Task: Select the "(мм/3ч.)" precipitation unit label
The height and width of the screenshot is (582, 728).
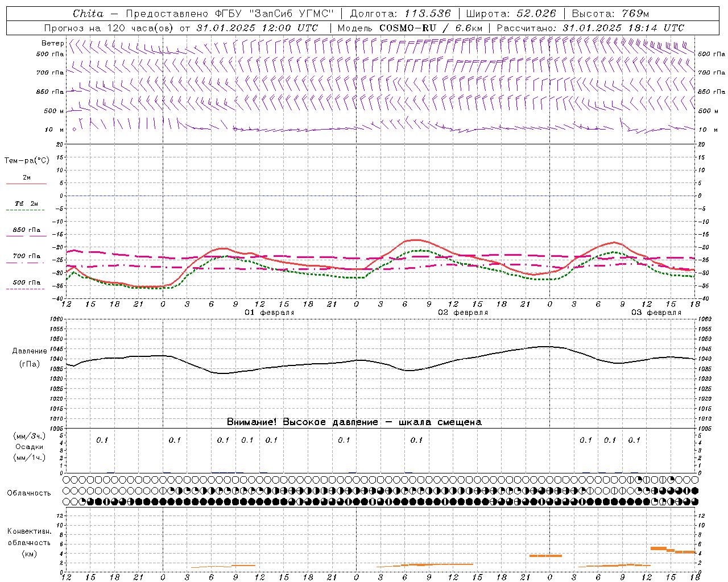Action: pos(30,436)
